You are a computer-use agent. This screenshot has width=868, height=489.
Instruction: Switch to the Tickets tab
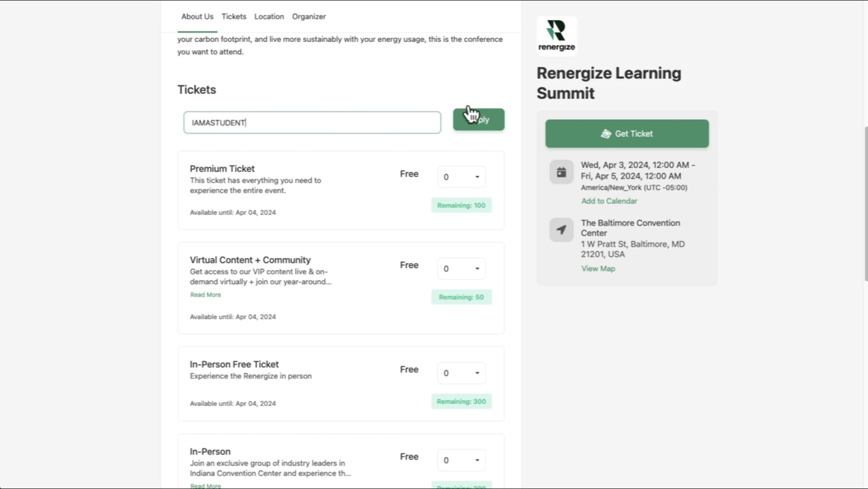234,16
